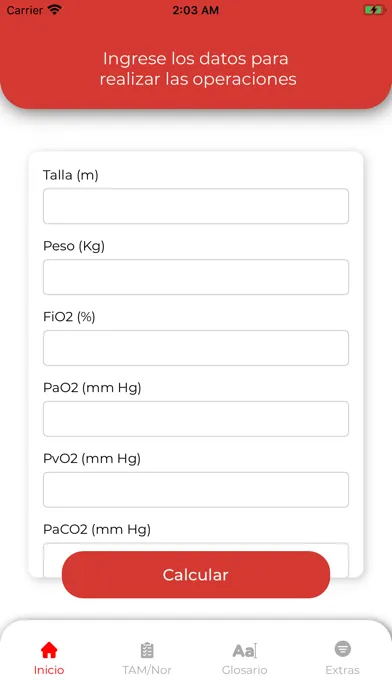Select the FiO2 (%) input box

click(x=196, y=348)
